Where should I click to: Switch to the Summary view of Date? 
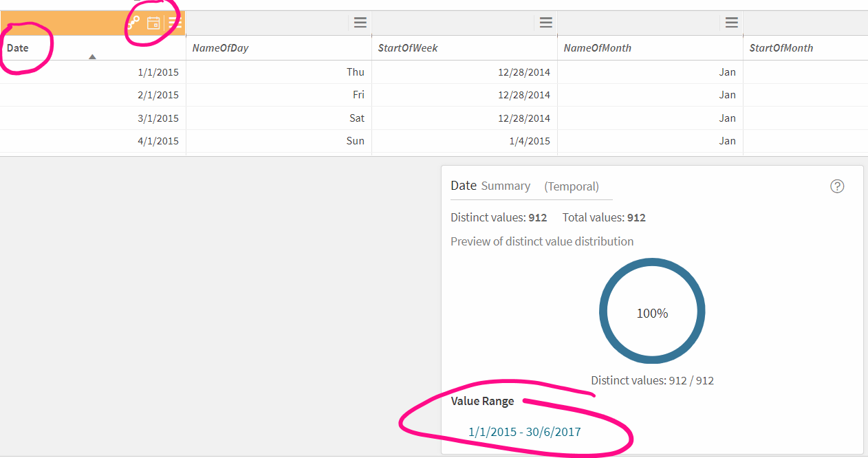tap(506, 186)
